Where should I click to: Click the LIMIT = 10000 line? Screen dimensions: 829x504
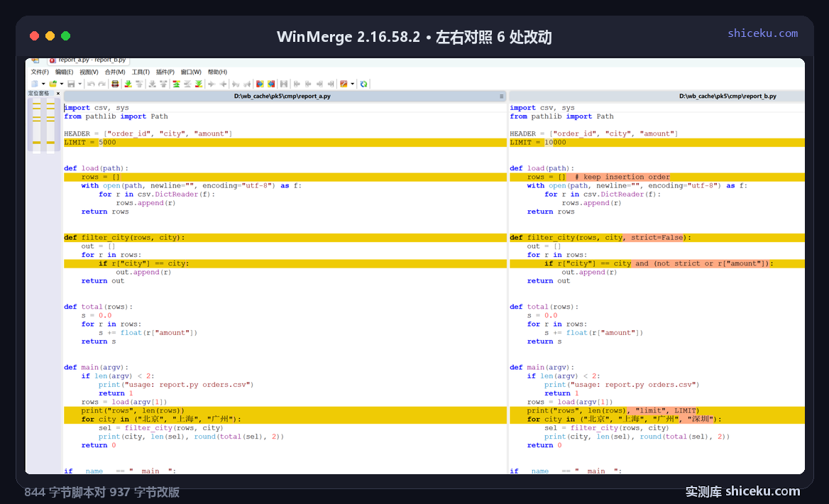[x=657, y=142]
